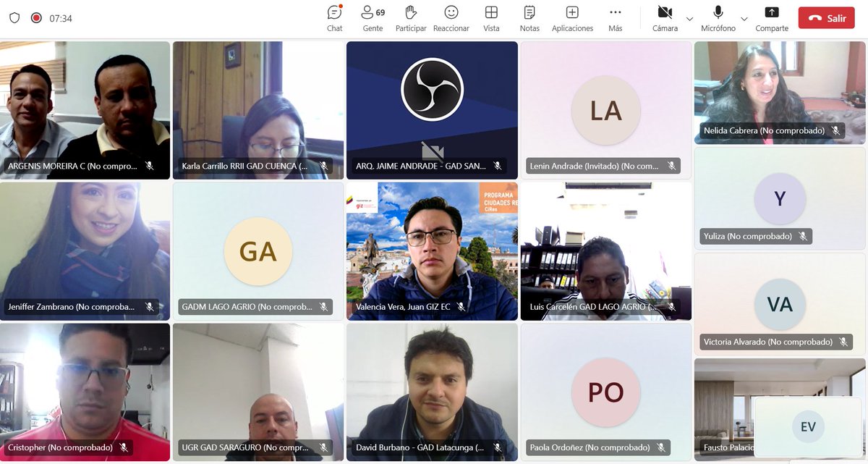Image resolution: width=868 pixels, height=464 pixels.
Task: Click muted mic icon on Jeniffer Zambrano tile
Action: click(x=150, y=307)
